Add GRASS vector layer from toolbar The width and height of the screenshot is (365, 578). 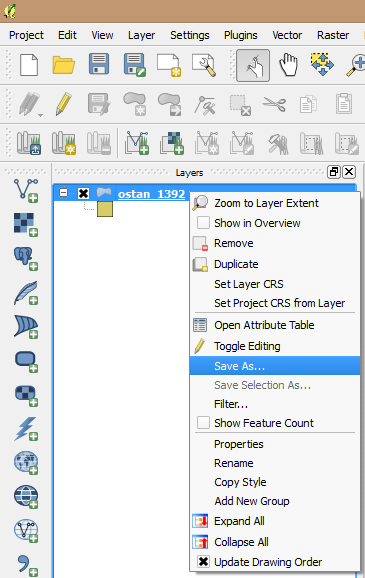(137, 143)
